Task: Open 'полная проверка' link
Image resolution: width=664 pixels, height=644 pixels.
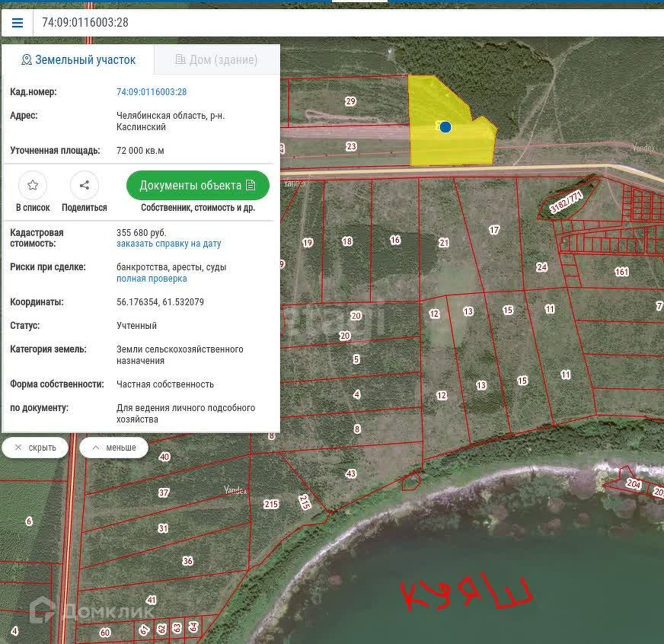Action: [x=152, y=279]
